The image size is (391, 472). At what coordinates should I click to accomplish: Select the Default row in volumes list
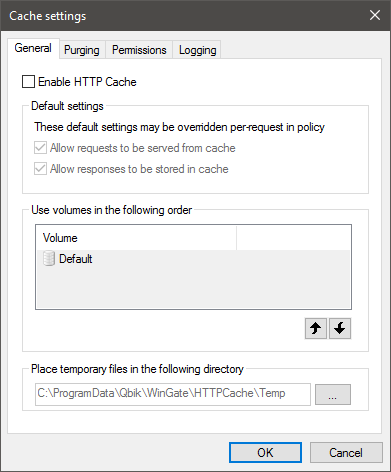point(193,259)
